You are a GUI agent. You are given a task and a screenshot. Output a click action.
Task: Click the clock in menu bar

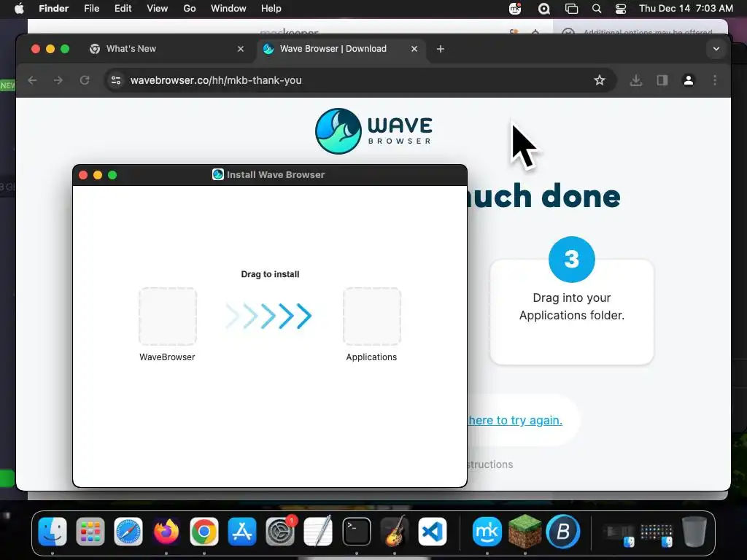[x=686, y=9]
